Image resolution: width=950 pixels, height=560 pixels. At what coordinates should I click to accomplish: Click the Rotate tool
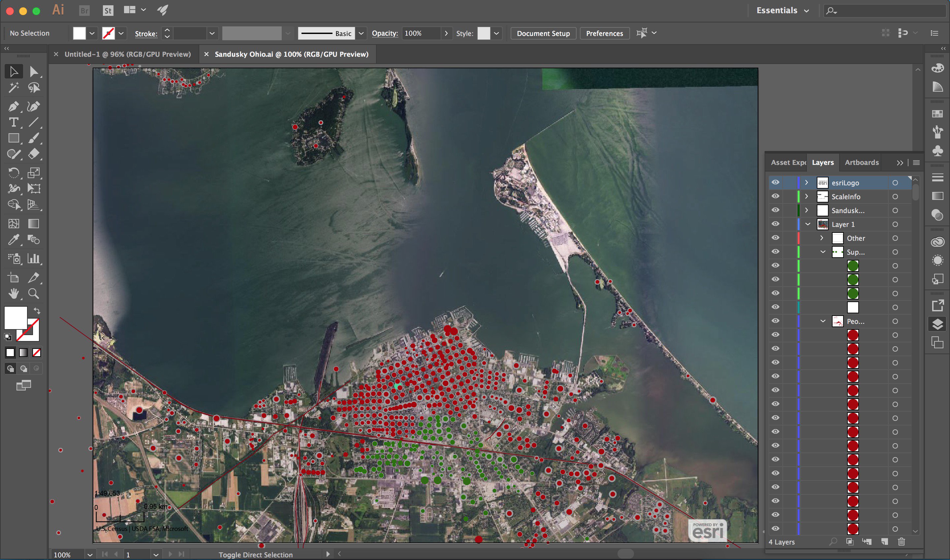pyautogui.click(x=13, y=173)
